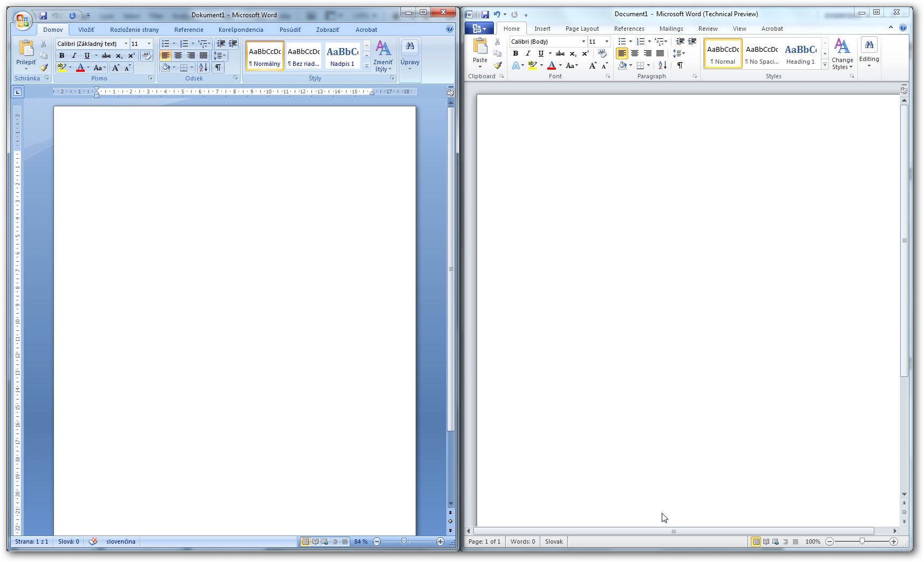Click Help question mark in right window
924x562 pixels.
coord(903,28)
